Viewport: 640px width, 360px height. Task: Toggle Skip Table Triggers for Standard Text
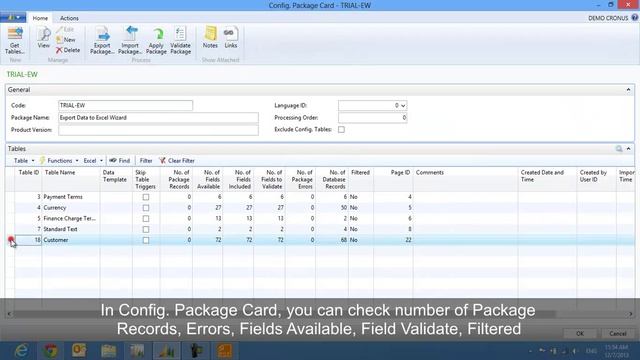pos(146,229)
